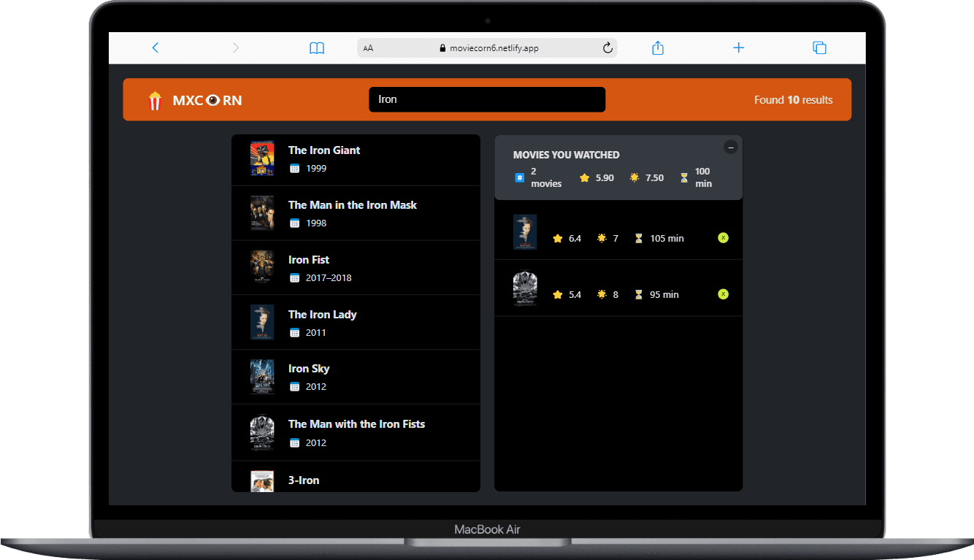Remove The Iron Lady from your watched list

click(x=723, y=237)
